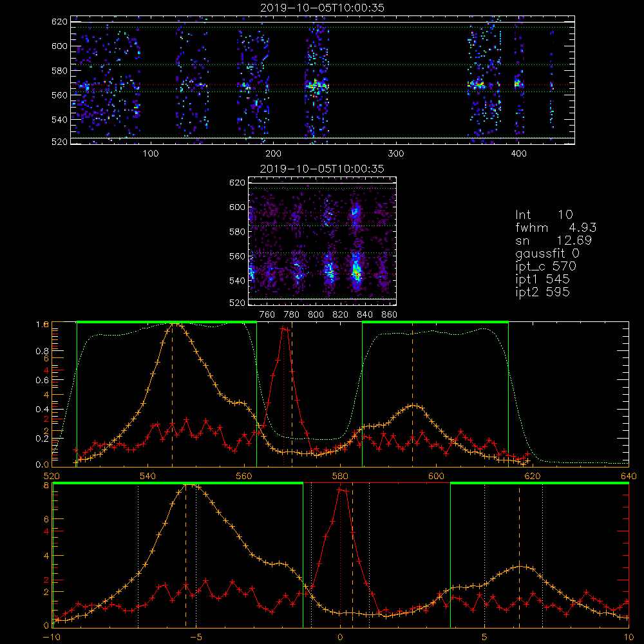This screenshot has height=644, width=644.
Task: Click the red peak at zero in the bottom plot
Action: tap(341, 489)
